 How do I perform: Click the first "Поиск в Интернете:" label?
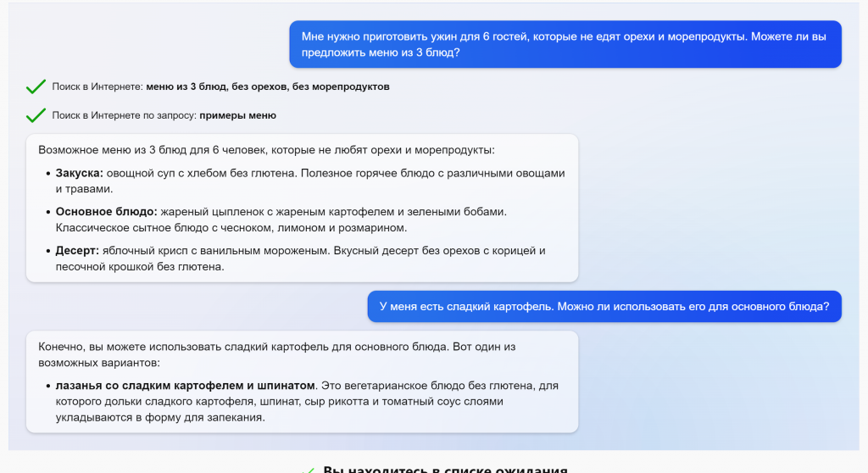(x=97, y=86)
